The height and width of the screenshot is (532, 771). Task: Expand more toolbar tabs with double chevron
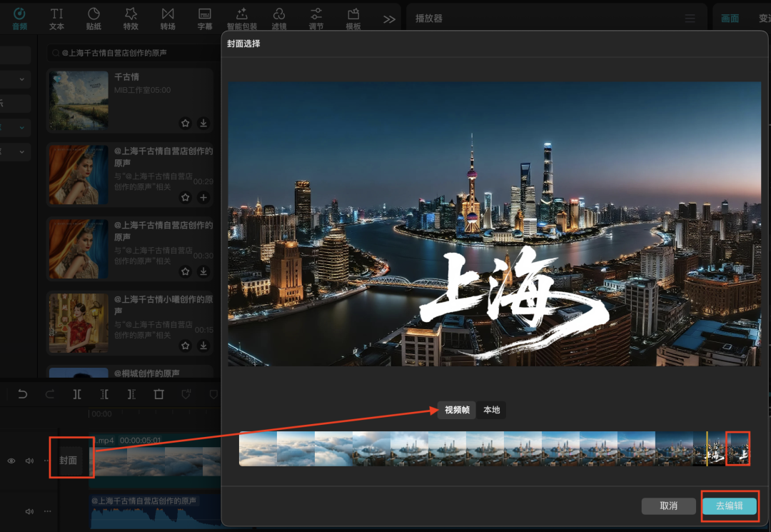(x=389, y=19)
